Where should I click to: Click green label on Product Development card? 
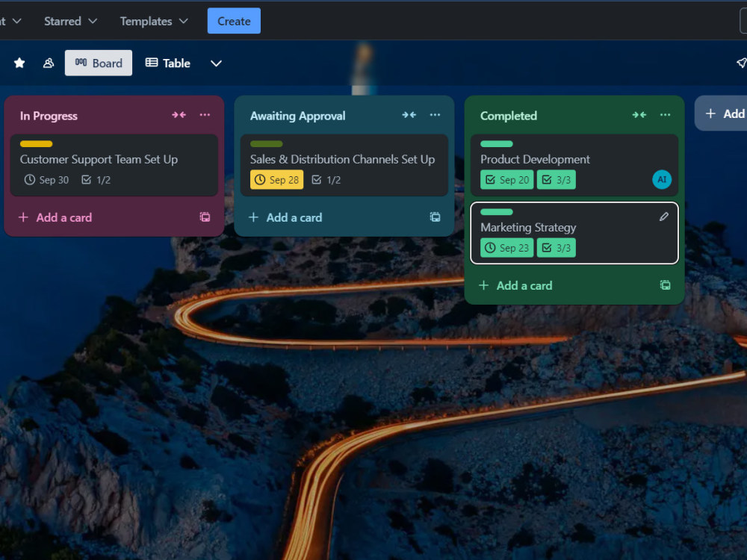[497, 144]
